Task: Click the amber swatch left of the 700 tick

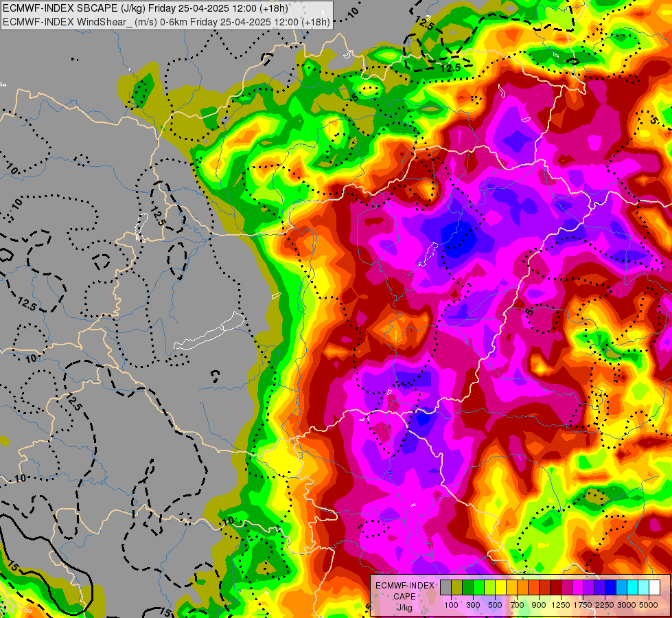Action: pyautogui.click(x=511, y=587)
